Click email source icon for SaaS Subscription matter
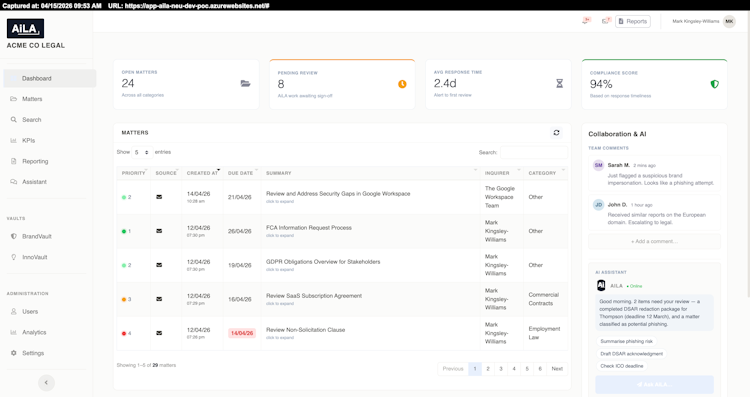The height and width of the screenshot is (397, 750). (x=159, y=299)
